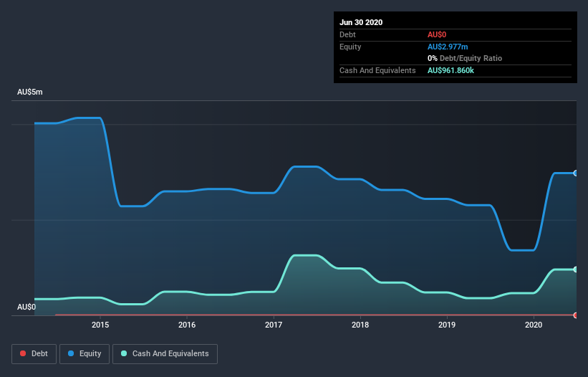588x377 pixels.
Task: Click the 2018 x-axis label
Action: [360, 325]
